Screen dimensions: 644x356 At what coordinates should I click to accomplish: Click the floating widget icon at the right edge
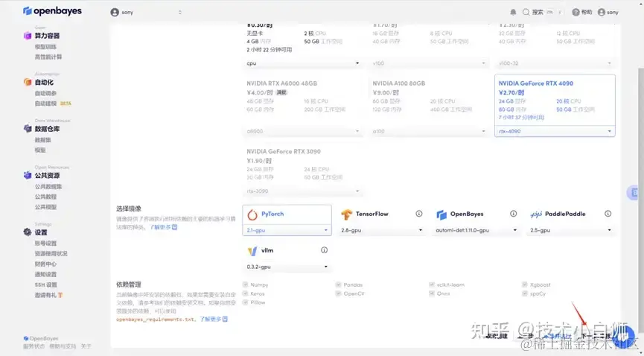(634, 192)
